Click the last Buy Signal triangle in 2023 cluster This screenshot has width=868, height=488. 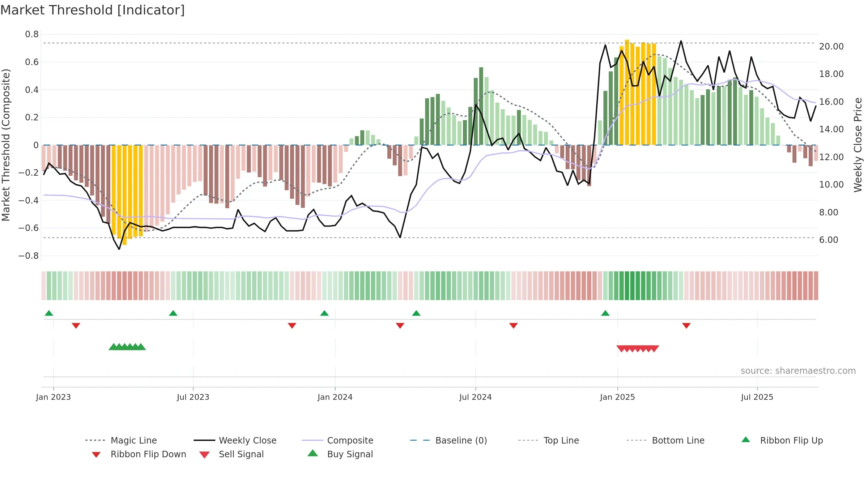141,347
